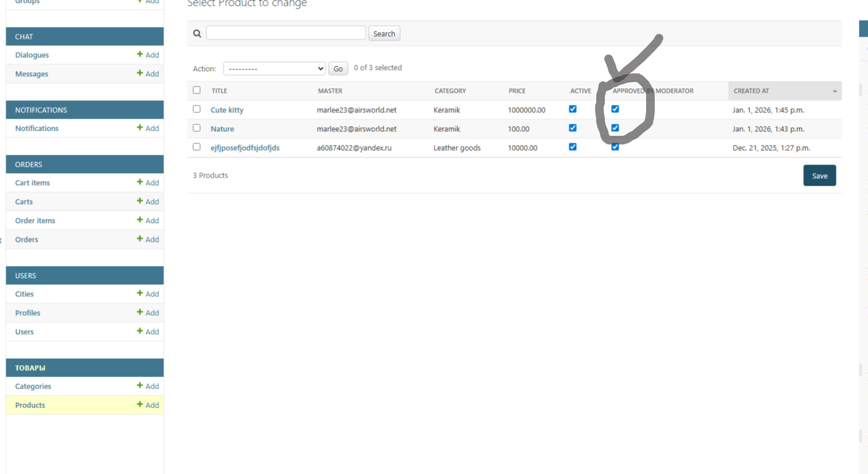The image size is (868, 474).
Task: Click the Add icon beside Products
Action: tap(139, 405)
